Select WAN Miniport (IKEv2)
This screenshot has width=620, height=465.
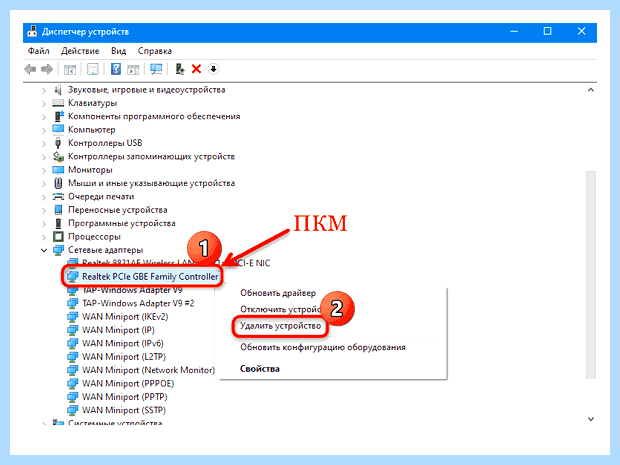(125, 317)
